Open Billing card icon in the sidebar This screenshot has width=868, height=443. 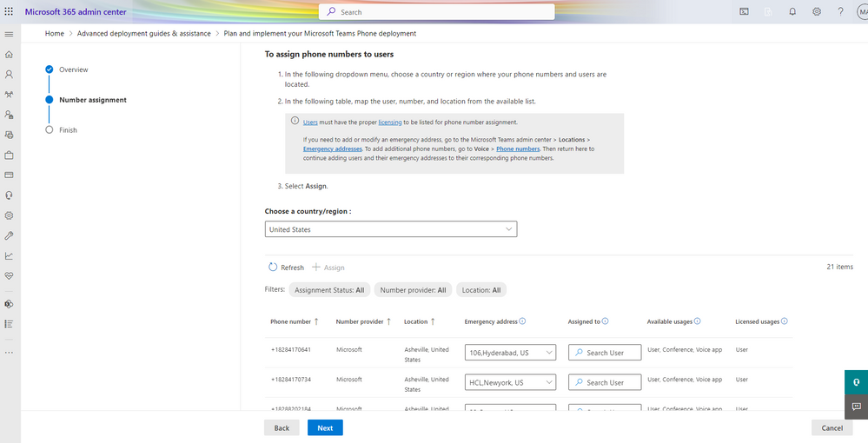click(9, 175)
